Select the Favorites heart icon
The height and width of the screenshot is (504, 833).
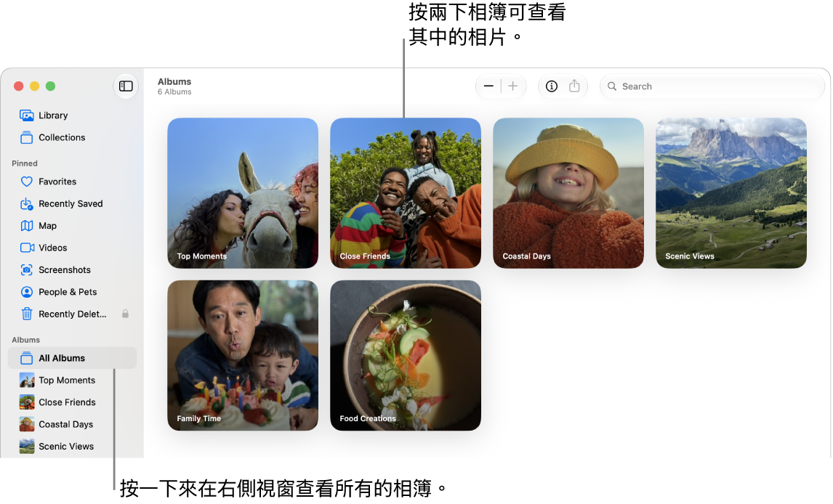pyautogui.click(x=27, y=182)
